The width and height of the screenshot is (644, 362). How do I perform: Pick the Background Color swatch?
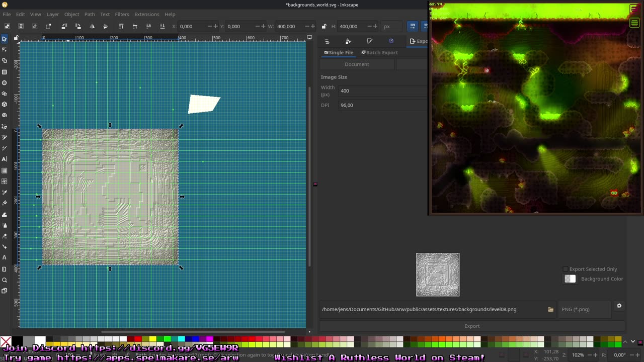pyautogui.click(x=570, y=279)
